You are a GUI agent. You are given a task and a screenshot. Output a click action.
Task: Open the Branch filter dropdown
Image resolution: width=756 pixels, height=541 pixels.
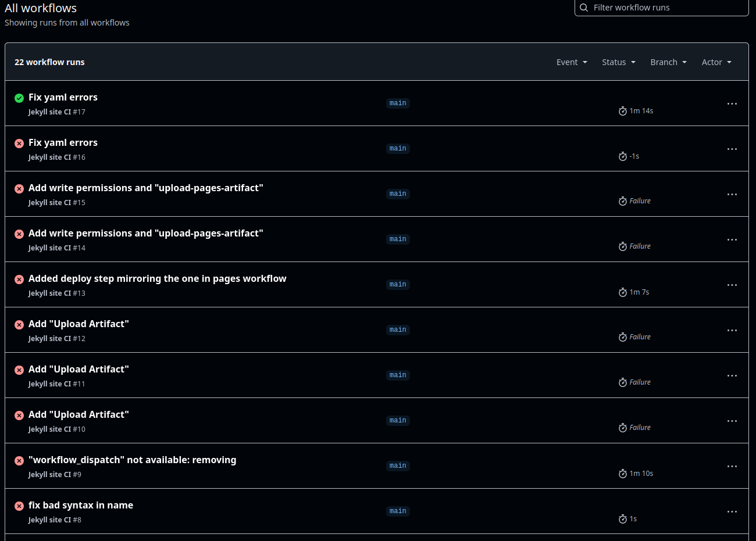pos(668,62)
